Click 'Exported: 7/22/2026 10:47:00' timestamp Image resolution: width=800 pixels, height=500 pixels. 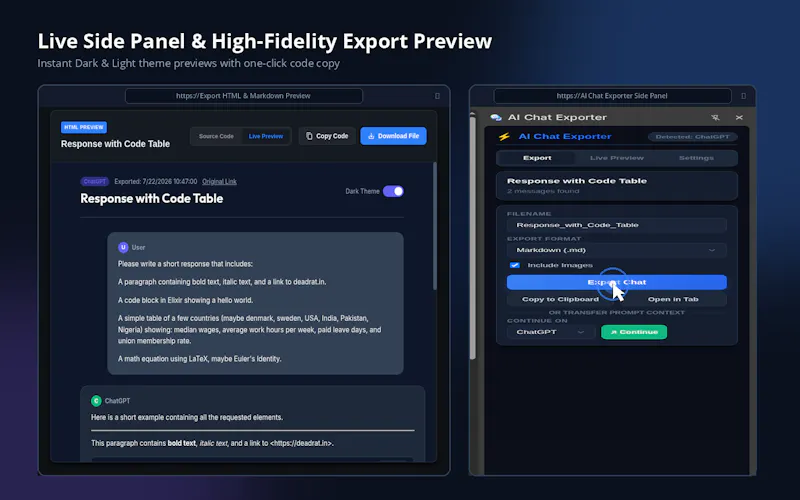(x=156, y=182)
